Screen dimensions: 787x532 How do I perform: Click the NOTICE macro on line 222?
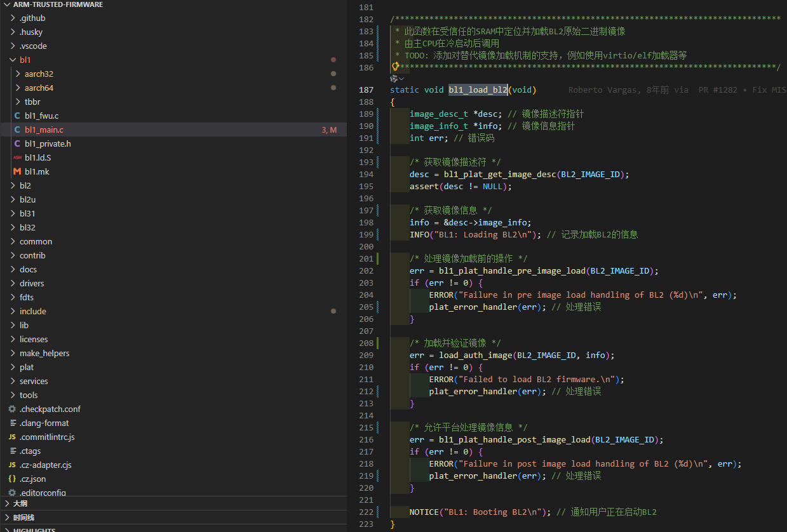point(424,512)
